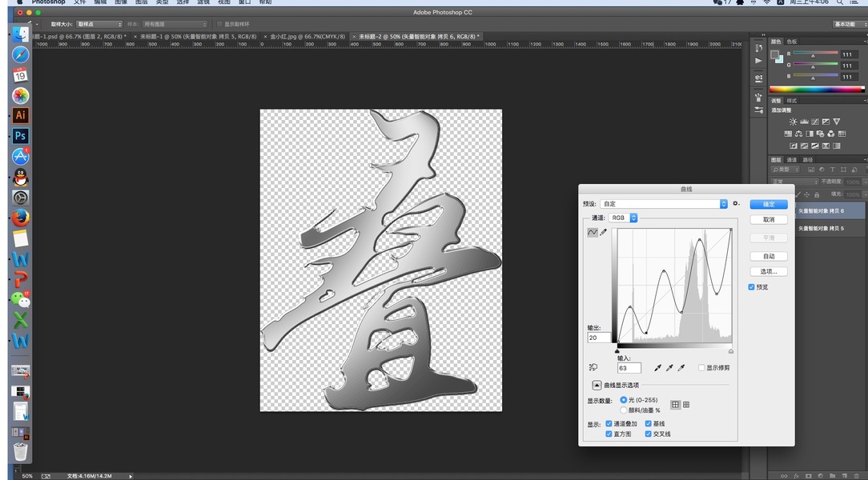Screen dimensions: 868x480
Task: Add a Levels adjustment from the panel
Action: coord(804,122)
